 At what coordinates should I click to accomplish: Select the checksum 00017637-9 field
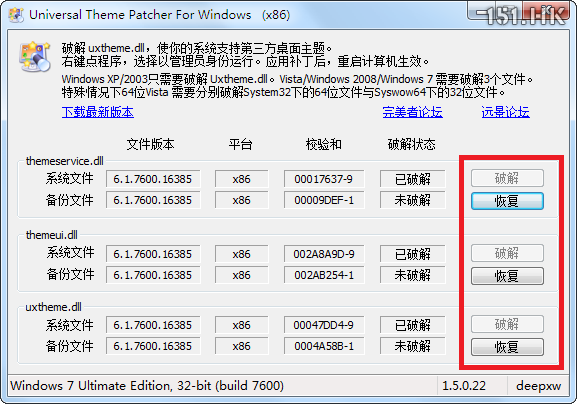tap(324, 179)
